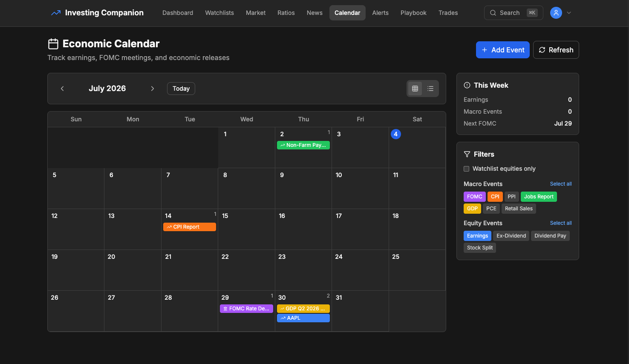Image resolution: width=629 pixels, height=364 pixels.
Task: Toggle the Dividend Pay filter chip
Action: pos(550,236)
